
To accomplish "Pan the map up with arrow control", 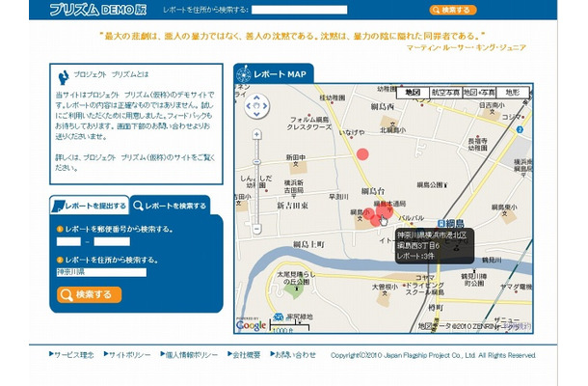I will [x=256, y=98].
